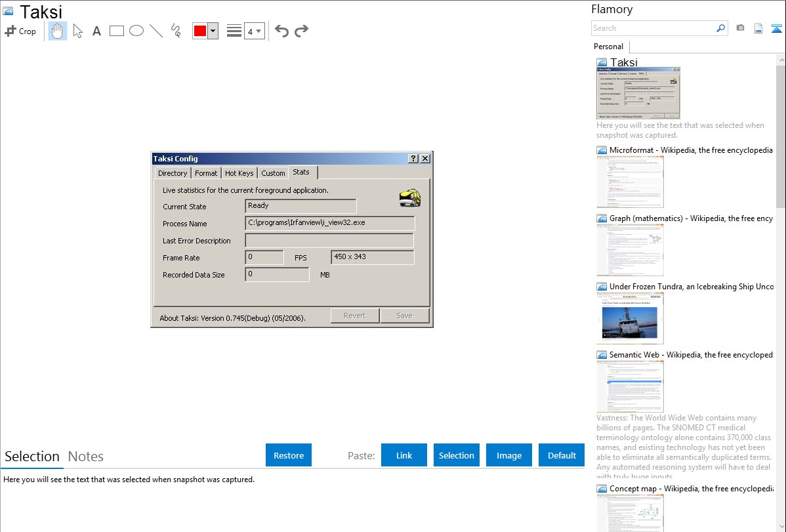
Task: Undo the last annotation
Action: [281, 31]
